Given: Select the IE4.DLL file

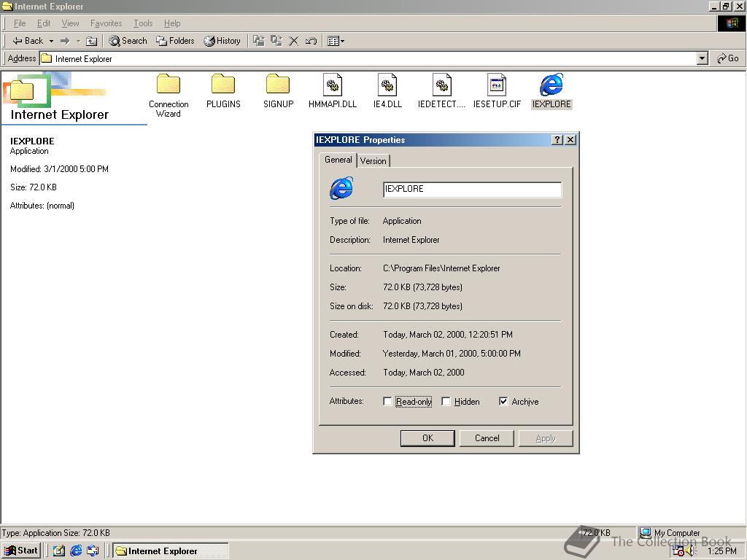Looking at the screenshot, I should click(x=387, y=91).
